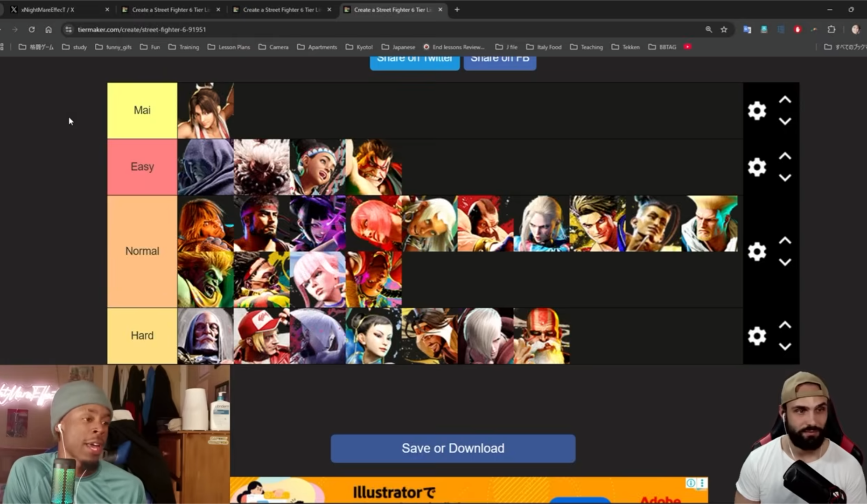
Task: Select the Ken portrait in Normal tier
Action: [206, 224]
